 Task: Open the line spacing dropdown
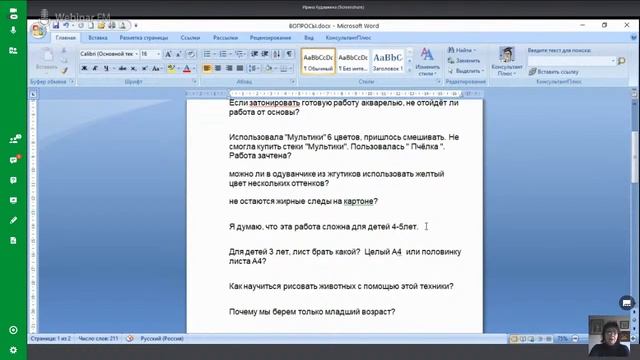point(254,68)
